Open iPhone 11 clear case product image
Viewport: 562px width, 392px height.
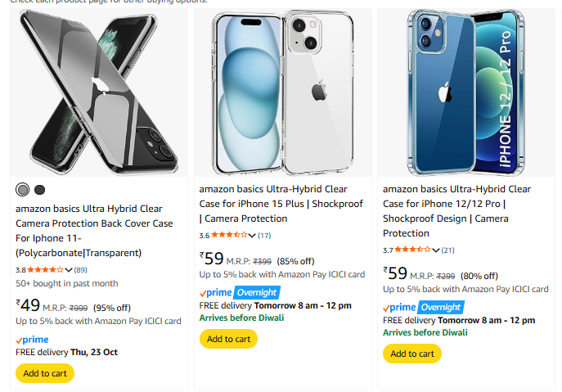coord(99,92)
